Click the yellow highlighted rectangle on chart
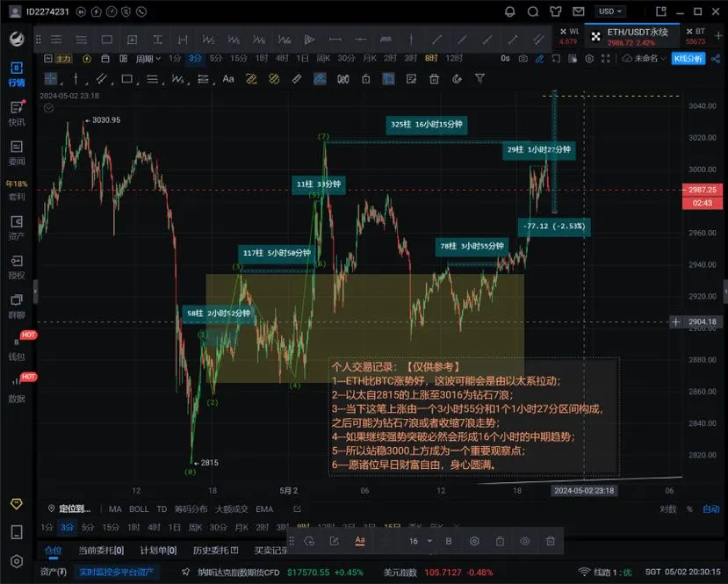 coord(365,328)
